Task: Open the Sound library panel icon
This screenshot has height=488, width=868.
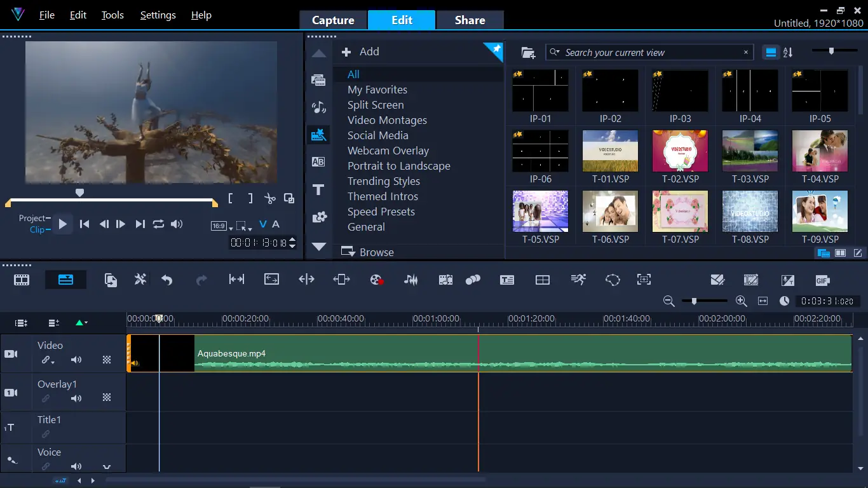Action: coord(318,107)
